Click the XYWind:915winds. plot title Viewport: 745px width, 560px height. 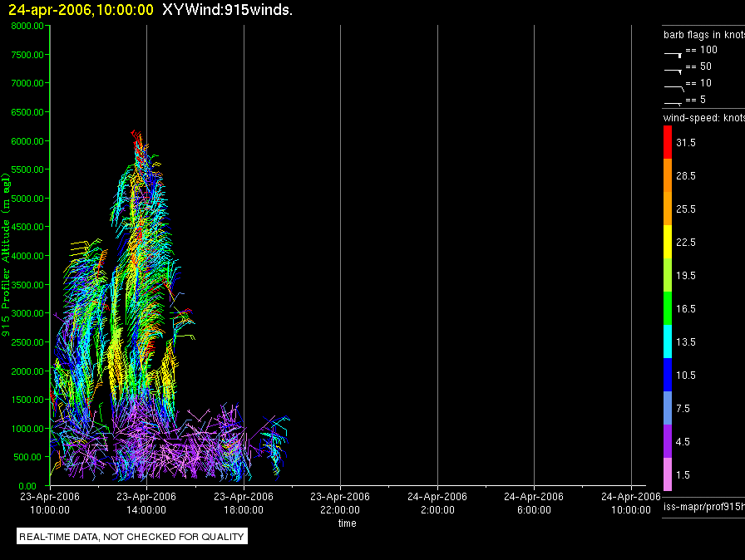227,10
